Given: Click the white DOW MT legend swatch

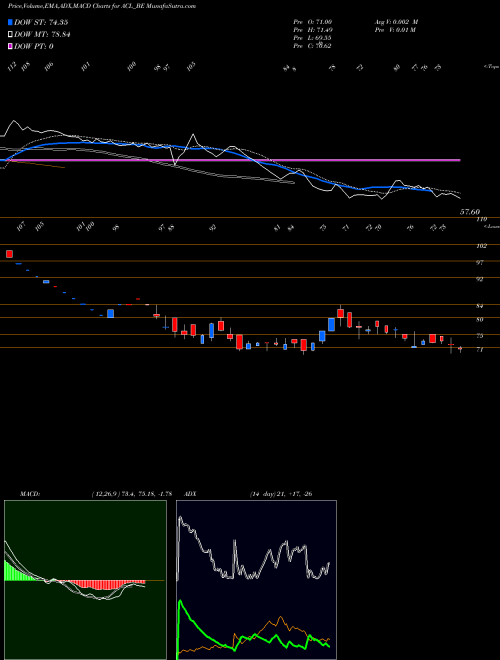Looking at the screenshot, I should [10, 35].
